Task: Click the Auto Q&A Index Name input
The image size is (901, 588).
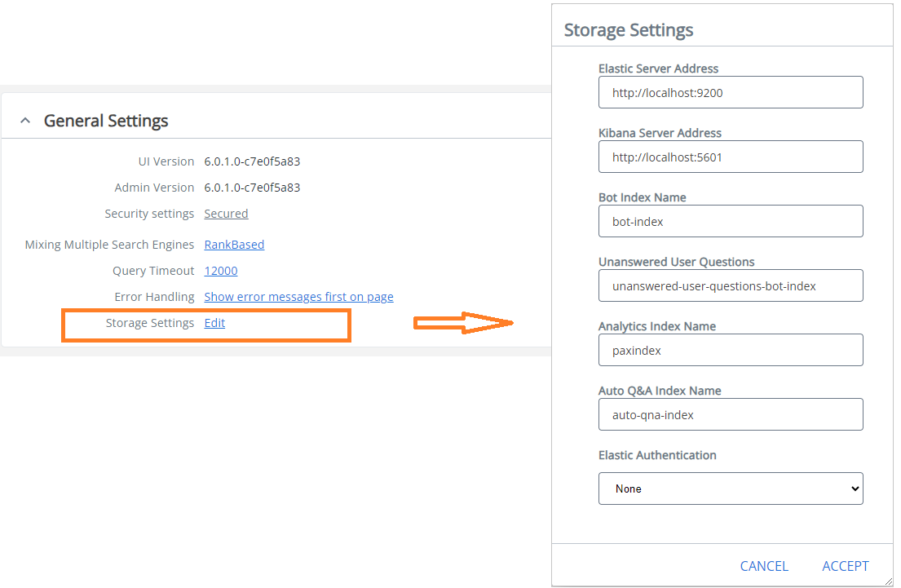Action: pyautogui.click(x=730, y=414)
